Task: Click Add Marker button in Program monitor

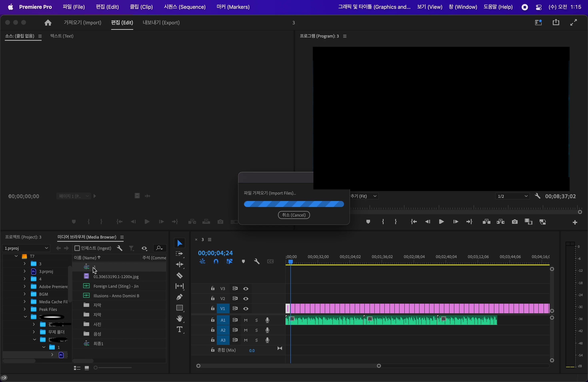Action: coord(368,222)
